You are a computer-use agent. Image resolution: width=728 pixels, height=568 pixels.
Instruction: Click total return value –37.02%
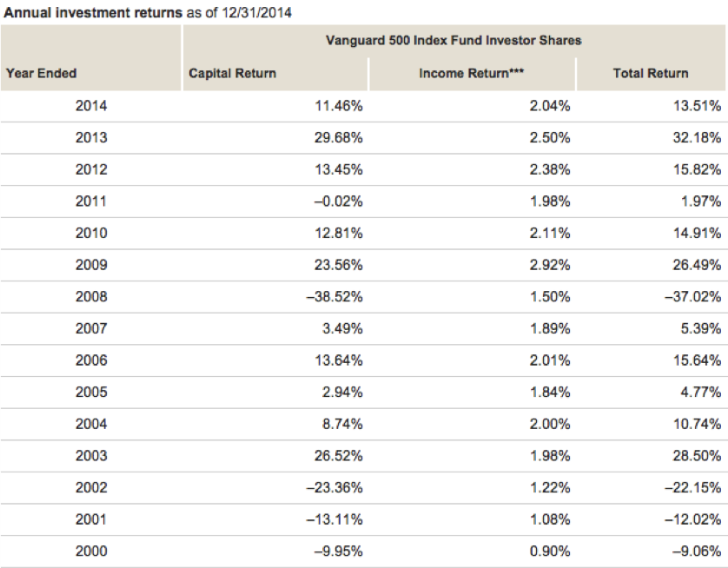[x=693, y=296]
